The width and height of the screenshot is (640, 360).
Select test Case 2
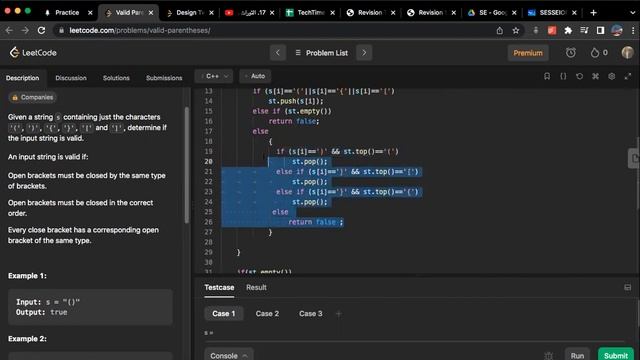pyautogui.click(x=267, y=314)
